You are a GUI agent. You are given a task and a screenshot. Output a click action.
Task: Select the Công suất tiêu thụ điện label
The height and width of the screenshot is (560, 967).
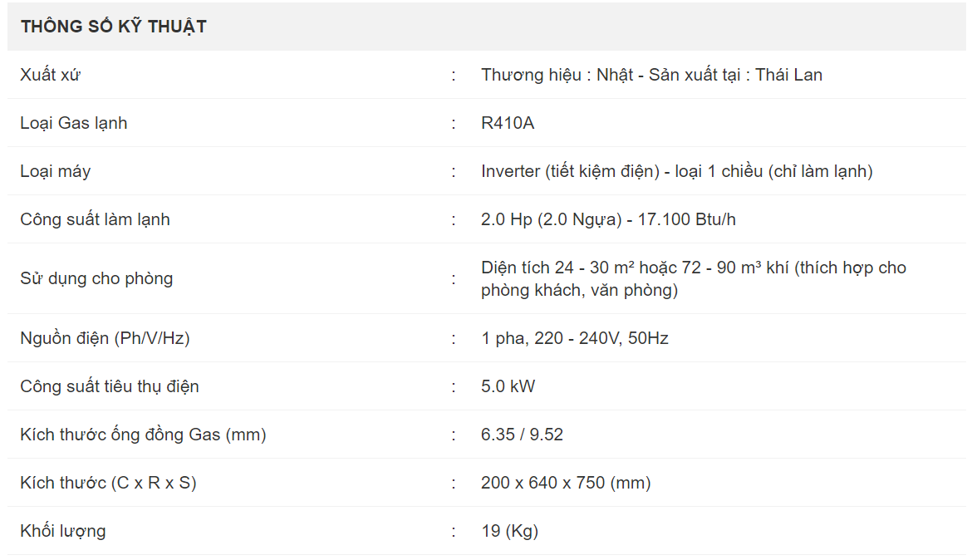click(109, 386)
